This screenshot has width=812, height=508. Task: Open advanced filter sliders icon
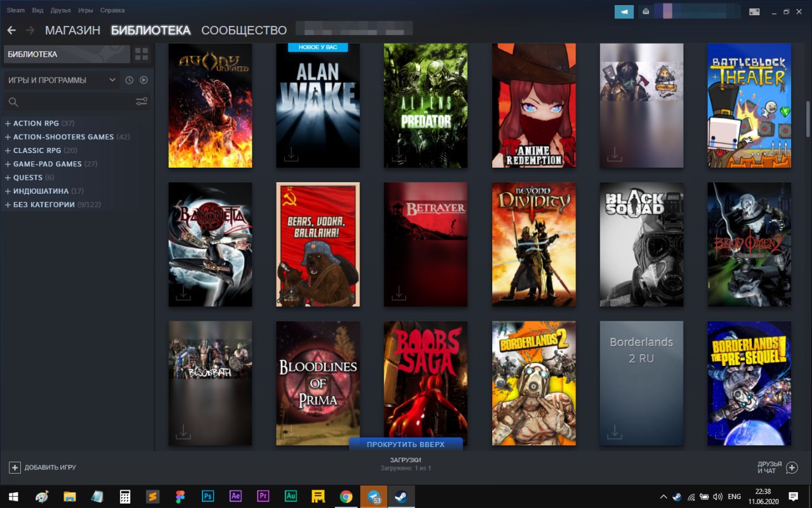141,102
